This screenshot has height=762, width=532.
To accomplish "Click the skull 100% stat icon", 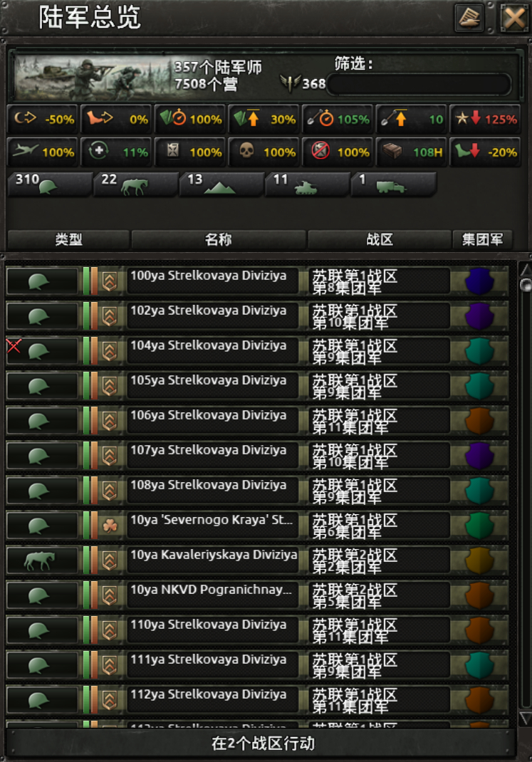I will click(x=246, y=151).
